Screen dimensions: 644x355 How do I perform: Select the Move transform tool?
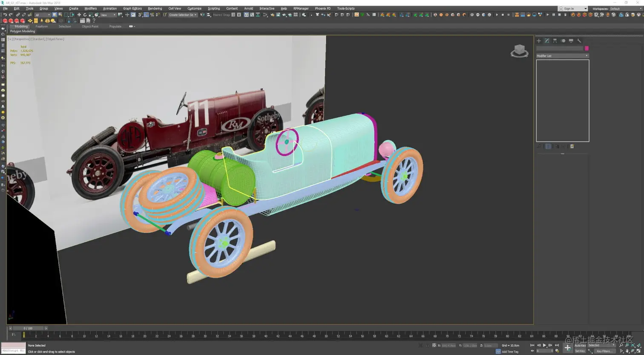(x=79, y=15)
